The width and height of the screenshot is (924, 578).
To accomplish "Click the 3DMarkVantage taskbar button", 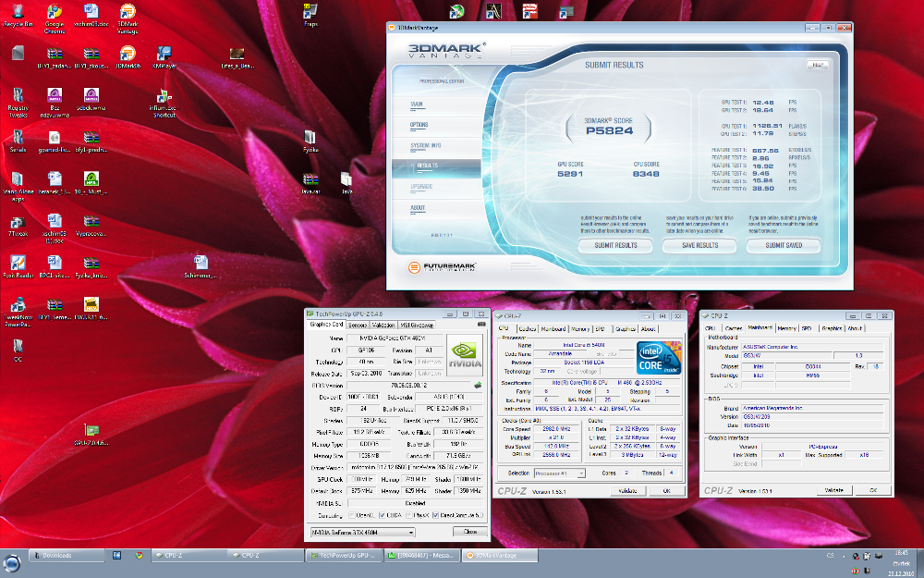I will [x=500, y=555].
